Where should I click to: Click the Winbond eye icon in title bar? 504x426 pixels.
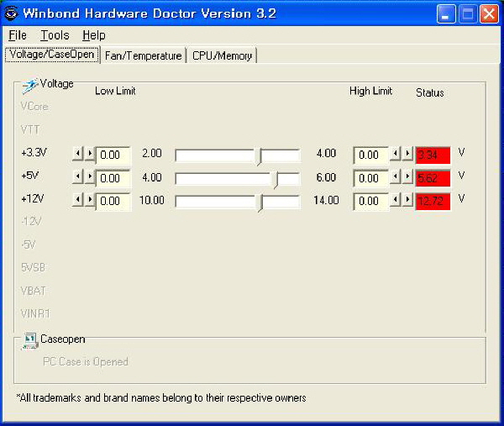pos(11,13)
